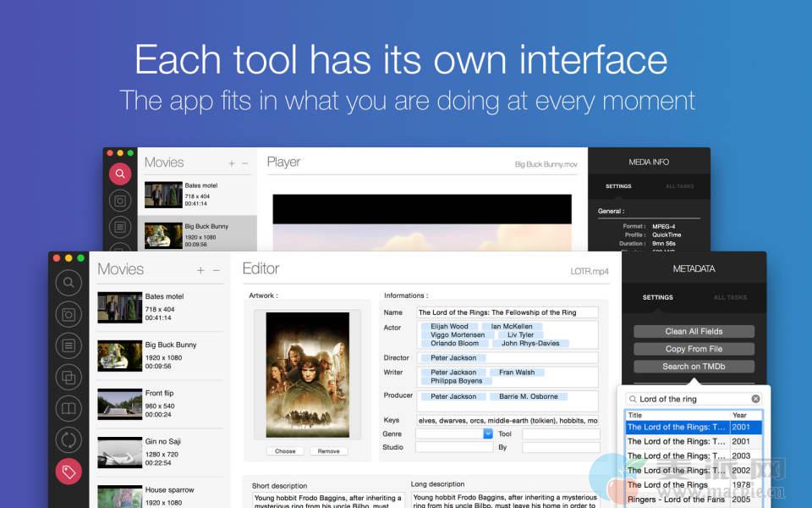Select the SETTINGS tab in Metadata panel
812x508 pixels.
coord(657,297)
